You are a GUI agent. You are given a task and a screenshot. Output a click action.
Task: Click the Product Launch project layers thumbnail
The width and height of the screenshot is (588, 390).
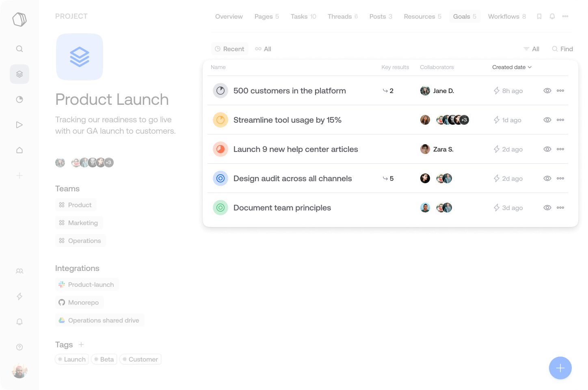80,57
